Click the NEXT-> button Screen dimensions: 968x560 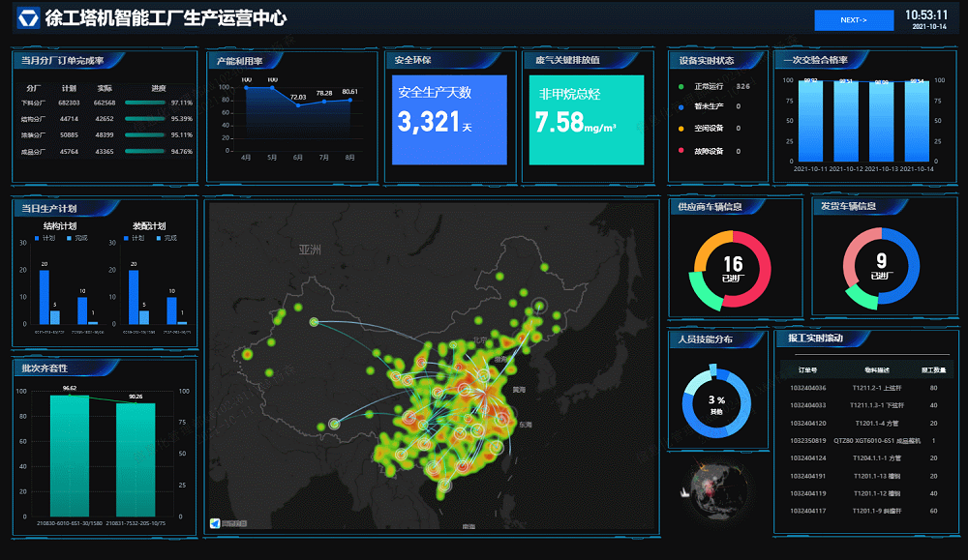[853, 20]
